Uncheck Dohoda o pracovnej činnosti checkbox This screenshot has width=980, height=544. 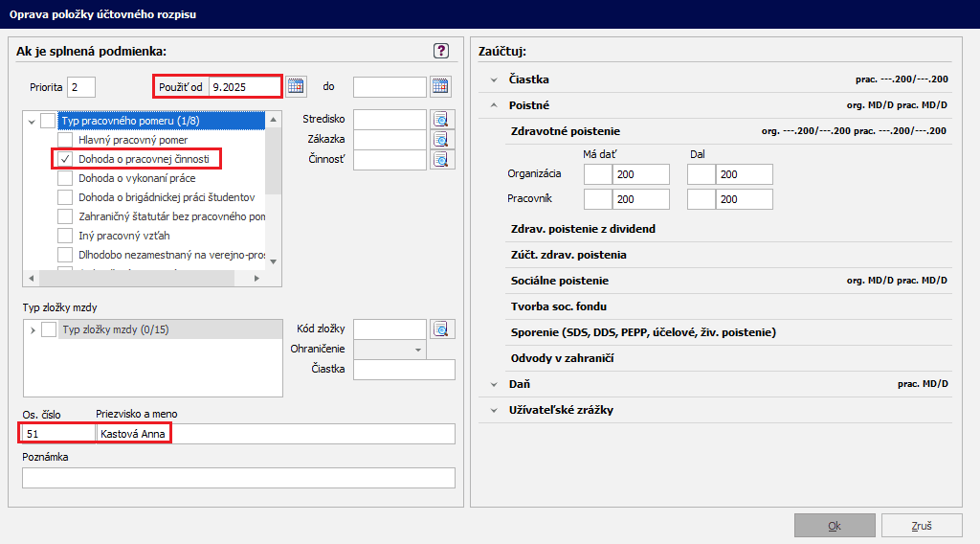65,158
